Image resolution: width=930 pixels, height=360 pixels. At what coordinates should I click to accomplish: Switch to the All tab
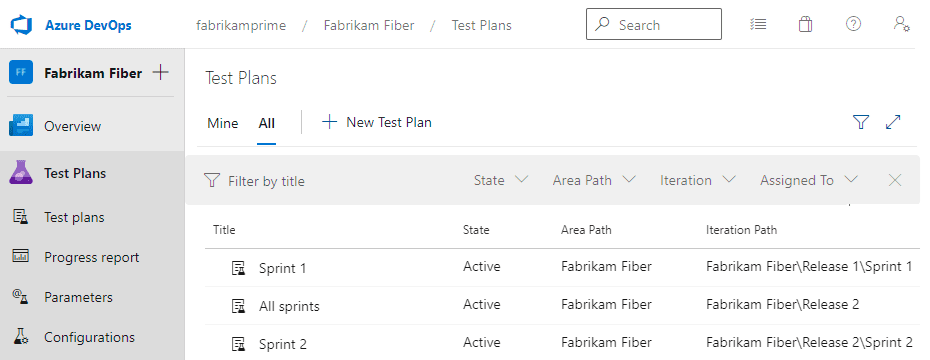point(266,123)
